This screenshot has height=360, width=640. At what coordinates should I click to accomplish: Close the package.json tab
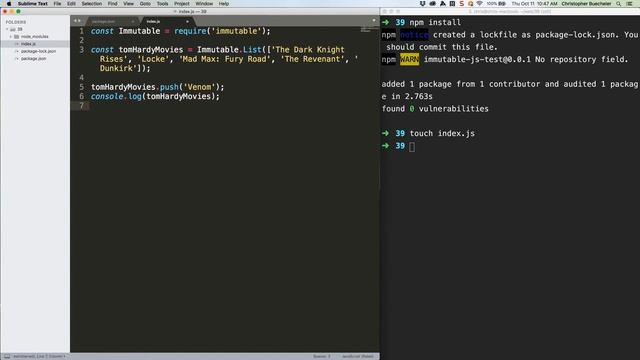click(133, 21)
